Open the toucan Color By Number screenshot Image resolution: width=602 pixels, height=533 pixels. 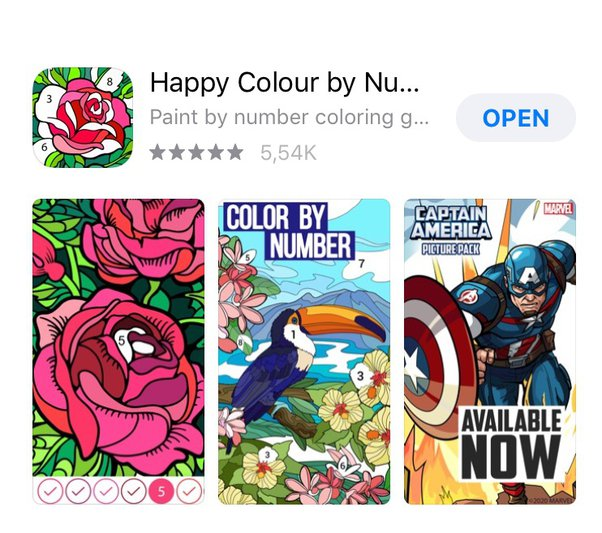pyautogui.click(x=304, y=351)
